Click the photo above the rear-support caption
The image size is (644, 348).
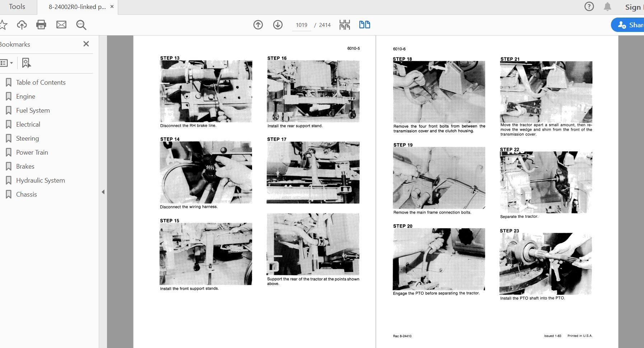click(x=313, y=244)
